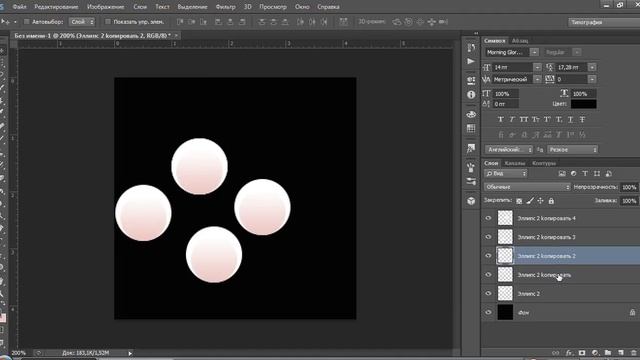Open the Фильтр menu
Viewport: 640px width, 360px height.
pos(225,7)
